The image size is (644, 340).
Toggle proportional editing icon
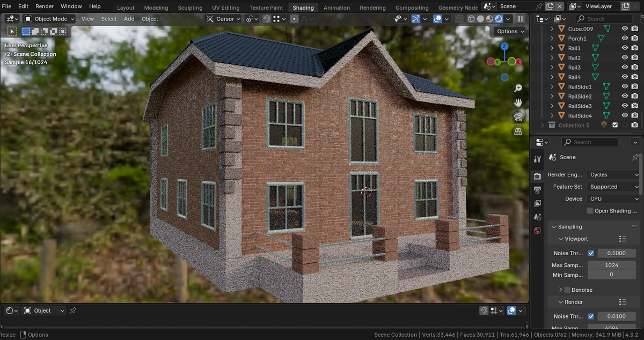[294, 19]
